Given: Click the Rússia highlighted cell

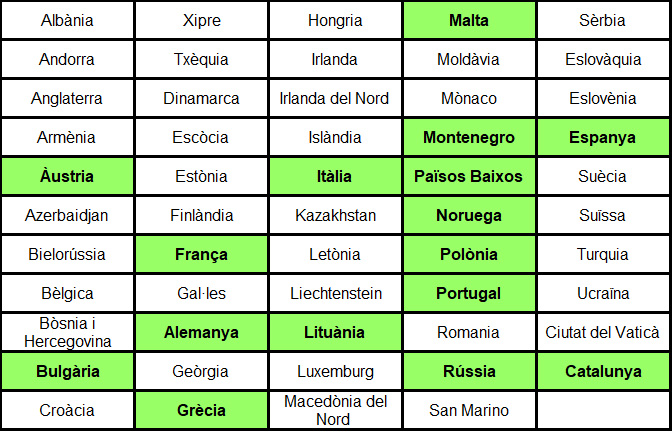Looking at the screenshot, I should click(x=469, y=371).
